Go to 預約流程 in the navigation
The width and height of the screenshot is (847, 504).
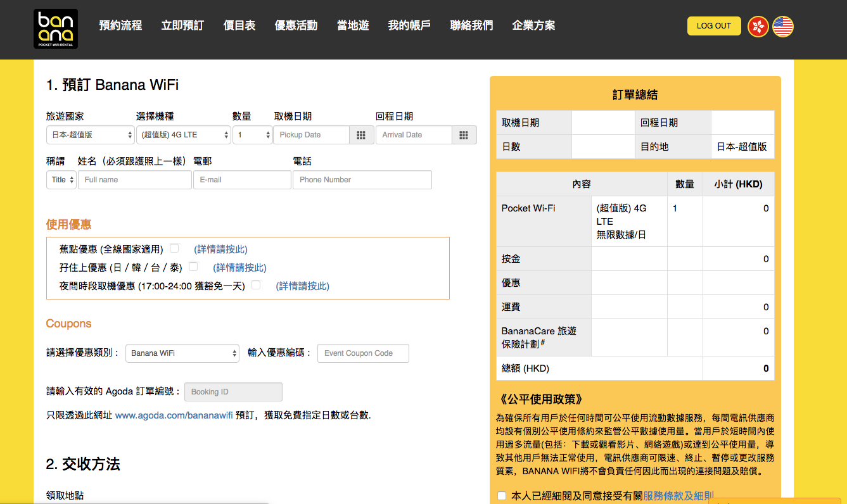(120, 25)
